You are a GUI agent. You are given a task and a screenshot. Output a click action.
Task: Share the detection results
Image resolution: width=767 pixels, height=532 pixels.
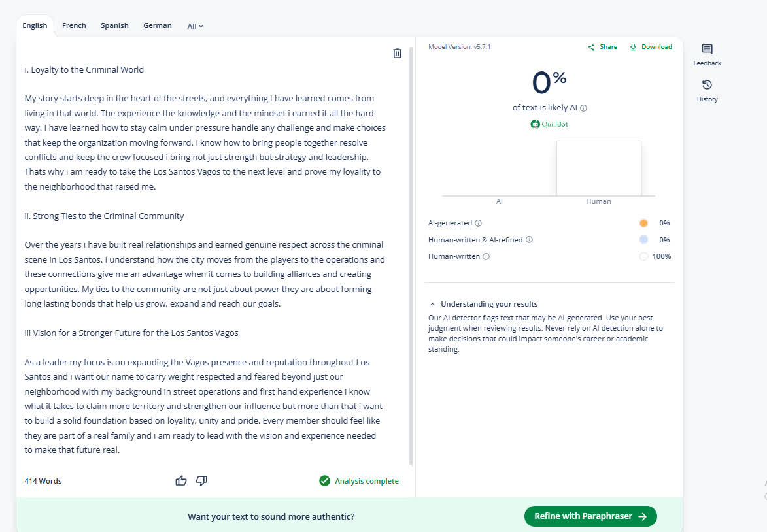pyautogui.click(x=602, y=47)
